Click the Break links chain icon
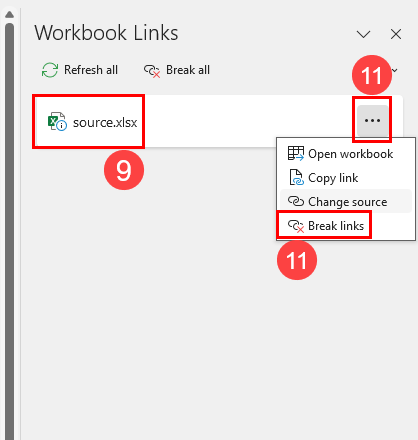 tap(296, 226)
